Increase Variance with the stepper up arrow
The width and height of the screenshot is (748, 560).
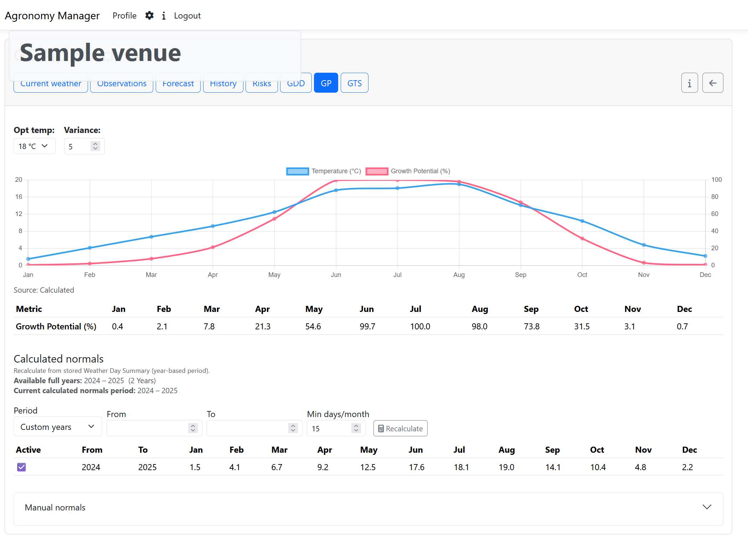(x=95, y=144)
